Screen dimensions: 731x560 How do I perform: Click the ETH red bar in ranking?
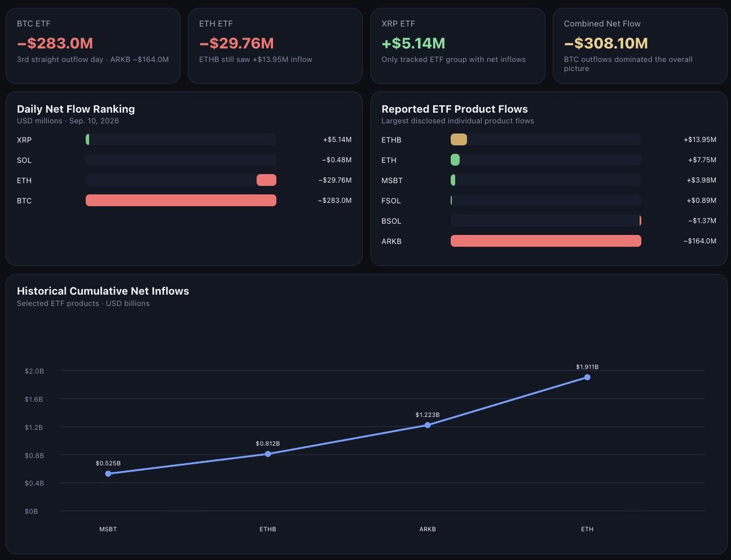pos(266,180)
